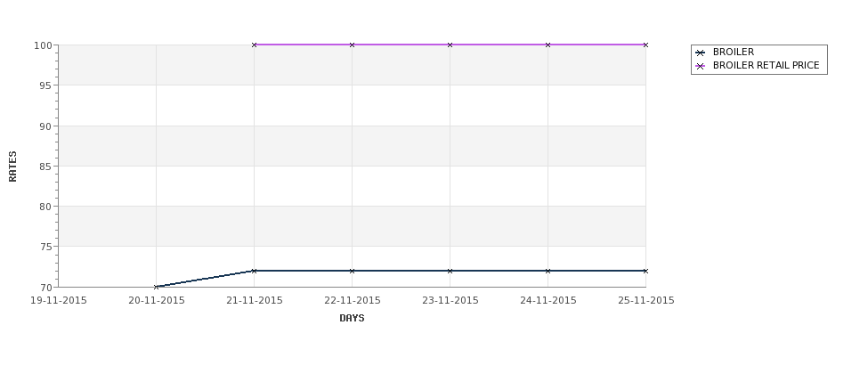The height and width of the screenshot is (382, 868).
Task: Click the BROILER RETAIL PRICE legend label
Action: [767, 65]
